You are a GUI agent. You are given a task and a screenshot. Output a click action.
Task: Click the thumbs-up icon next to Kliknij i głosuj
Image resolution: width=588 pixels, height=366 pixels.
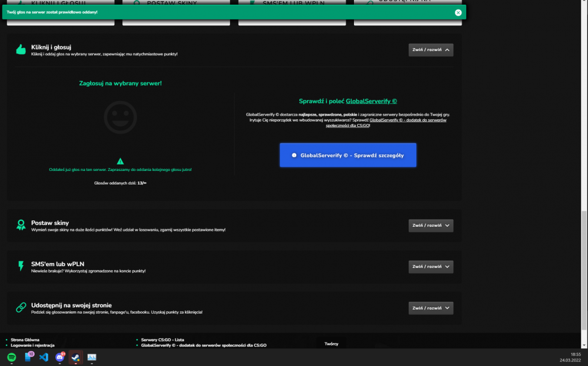pos(21,49)
